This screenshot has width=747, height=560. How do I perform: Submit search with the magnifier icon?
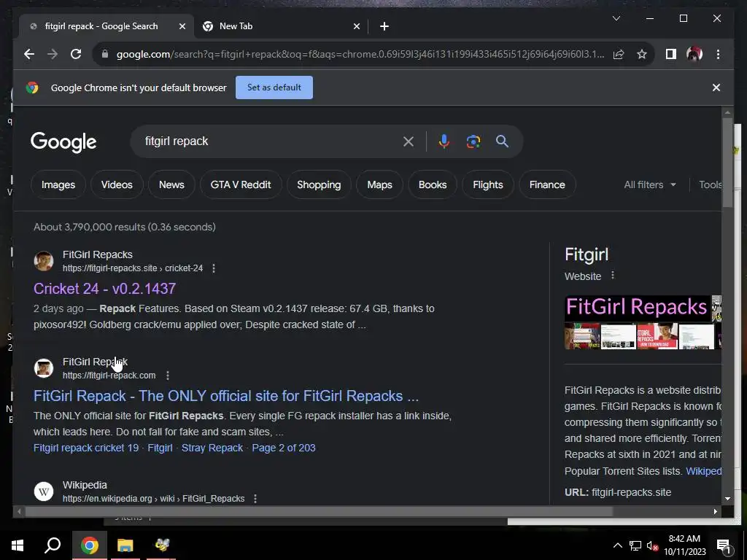(x=502, y=141)
